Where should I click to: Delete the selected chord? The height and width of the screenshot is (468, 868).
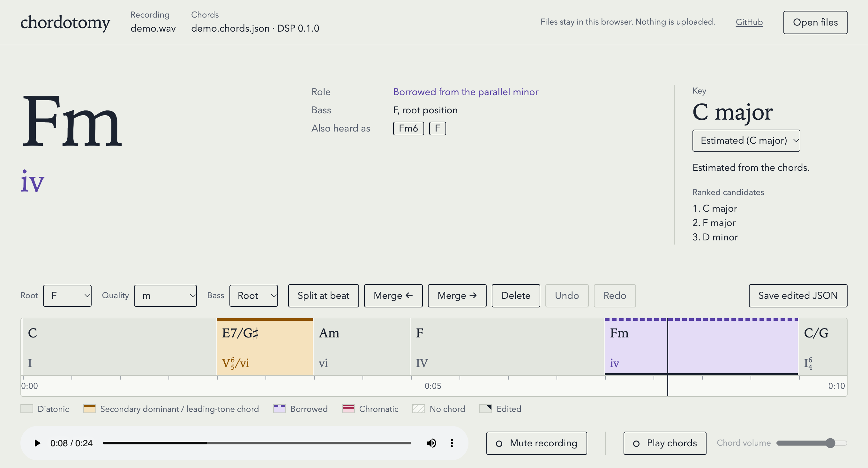[x=516, y=296]
